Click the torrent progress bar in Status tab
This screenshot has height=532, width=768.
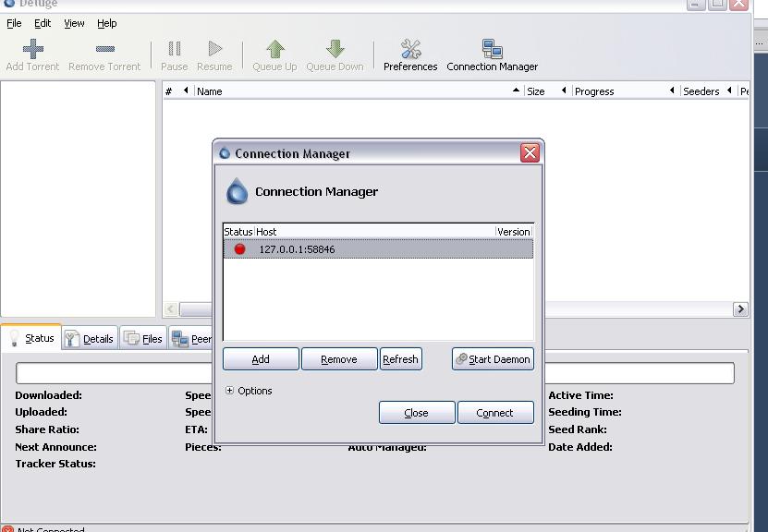coord(375,373)
